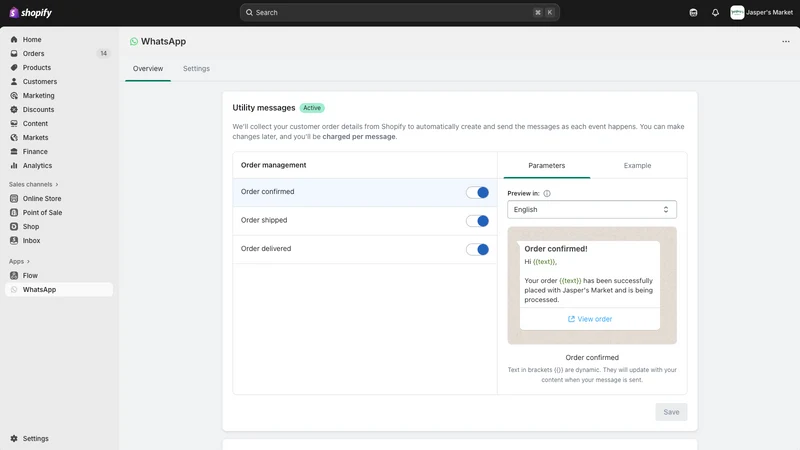This screenshot has height=450, width=800.
Task: Open the Home icon in the sidebar
Action: (14, 39)
